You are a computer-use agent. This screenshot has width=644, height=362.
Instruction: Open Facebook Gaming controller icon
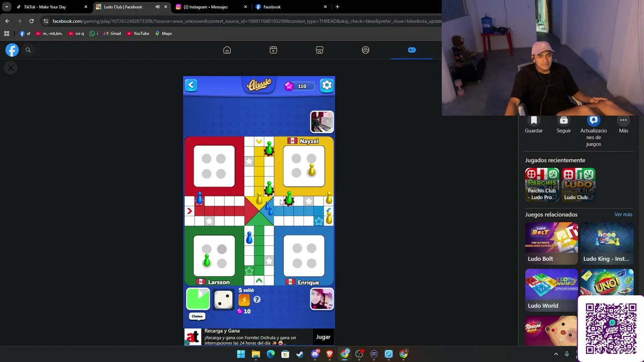pos(412,50)
